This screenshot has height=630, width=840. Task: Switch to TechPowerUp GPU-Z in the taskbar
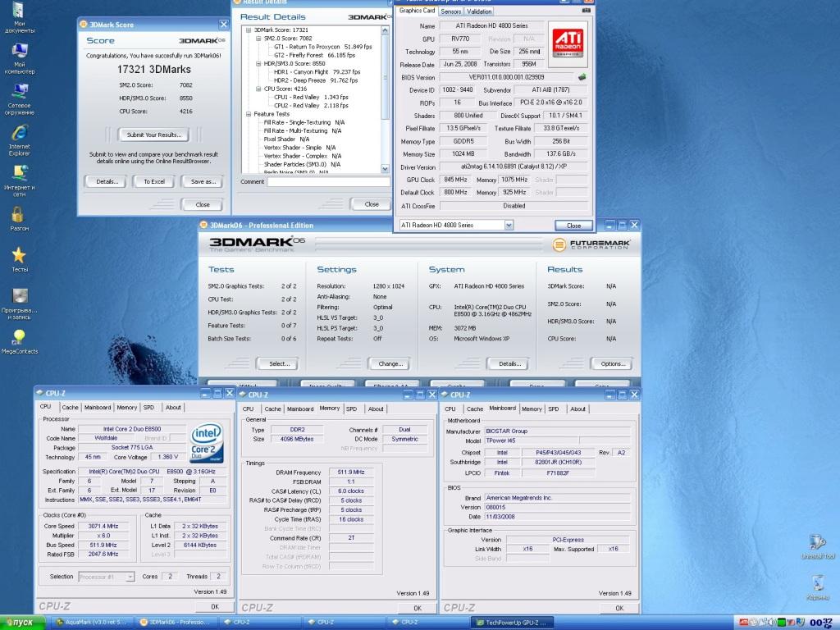click(x=513, y=623)
